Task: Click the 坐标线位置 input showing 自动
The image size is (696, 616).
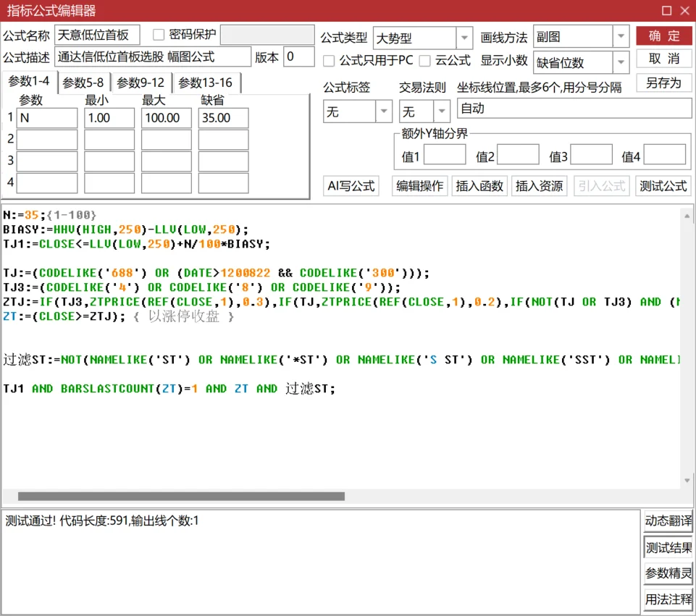Action: pyautogui.click(x=574, y=109)
